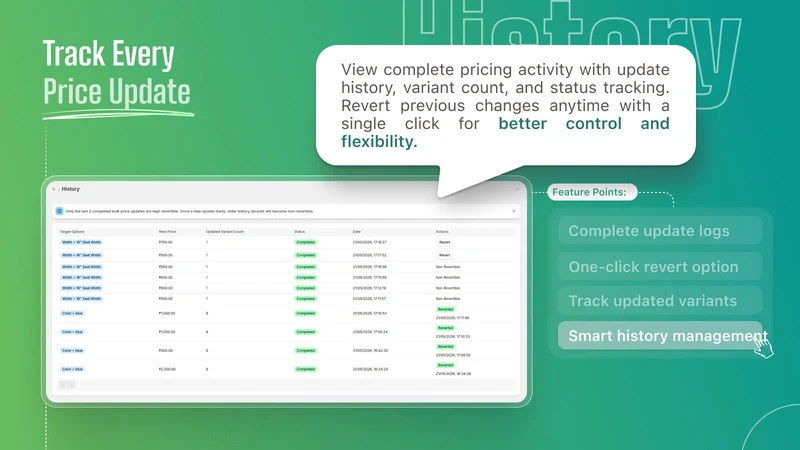Click the Status column header
Screen dimensions: 800x450
point(299,232)
